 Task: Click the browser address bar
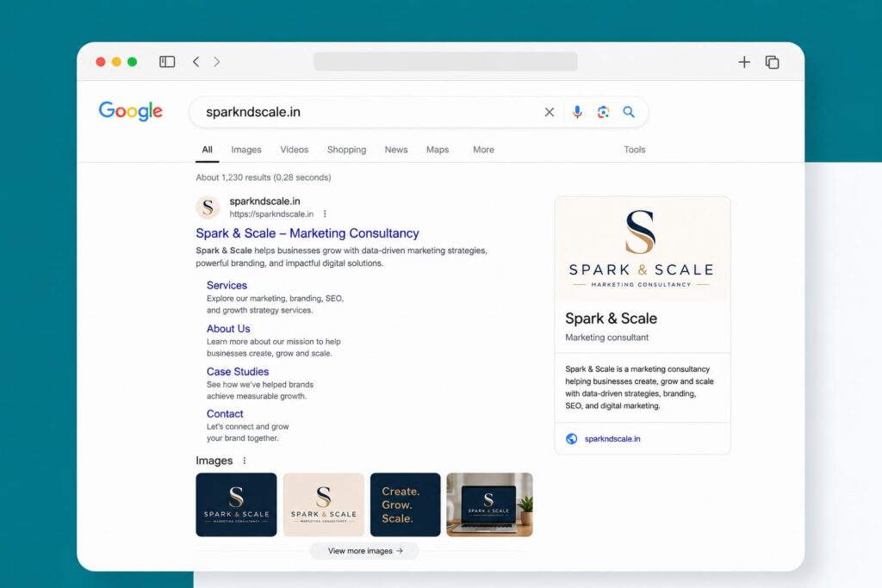445,62
